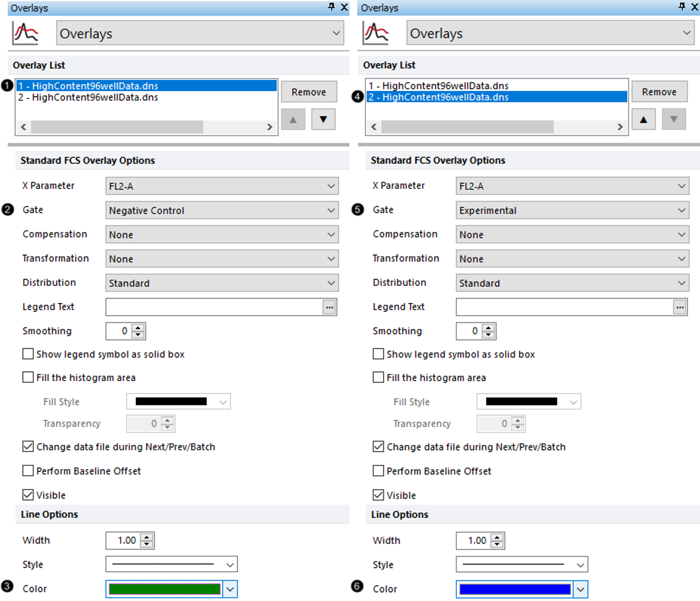Screen dimensions: 700x601
Task: Click the Width value field in the left panel
Action: pos(123,540)
